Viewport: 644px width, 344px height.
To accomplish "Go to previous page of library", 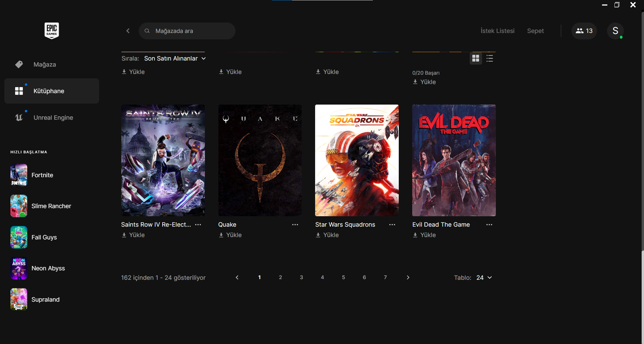I will point(237,277).
